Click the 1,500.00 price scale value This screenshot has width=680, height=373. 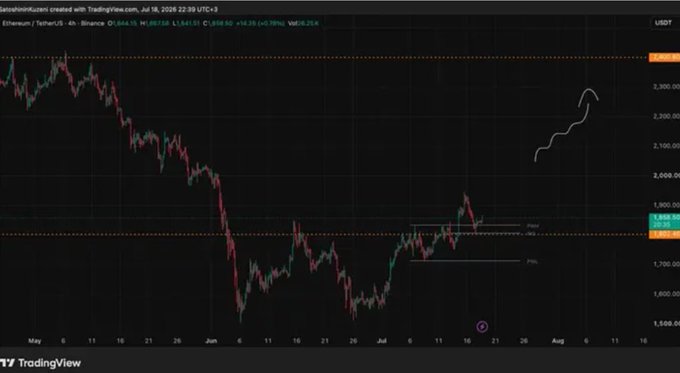click(666, 323)
